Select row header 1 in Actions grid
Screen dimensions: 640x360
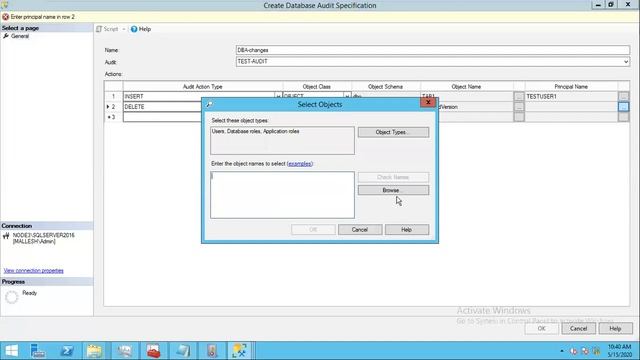[x=113, y=96]
